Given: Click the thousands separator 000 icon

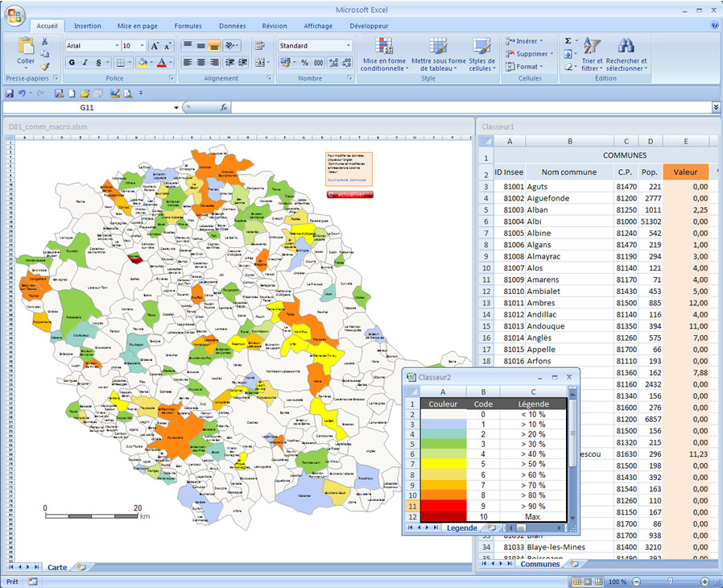Looking at the screenshot, I should coord(319,63).
